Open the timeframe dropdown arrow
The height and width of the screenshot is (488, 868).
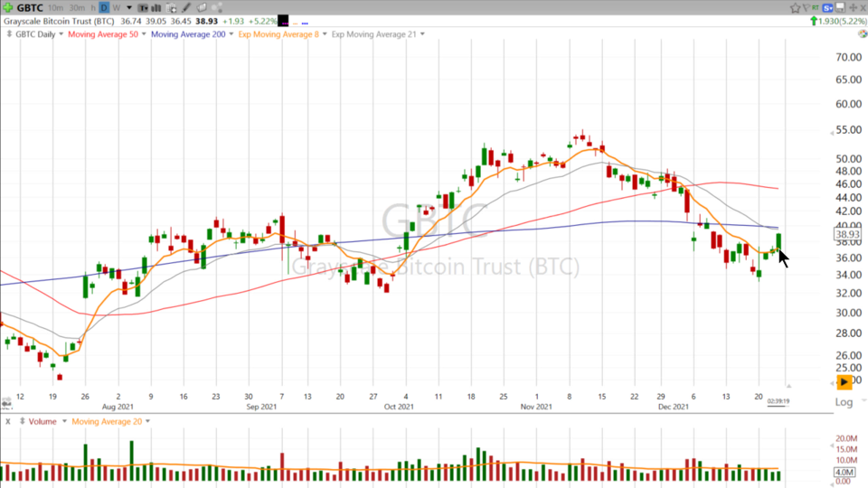click(x=129, y=8)
